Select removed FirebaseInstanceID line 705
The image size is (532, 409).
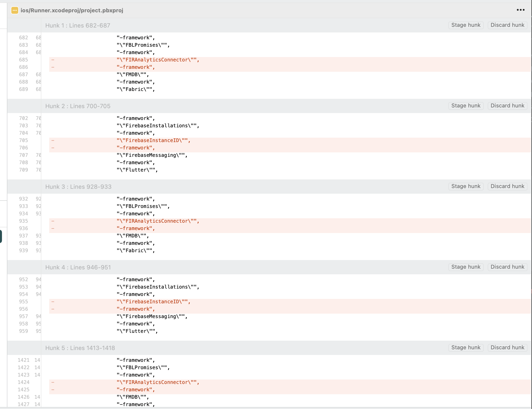point(153,140)
